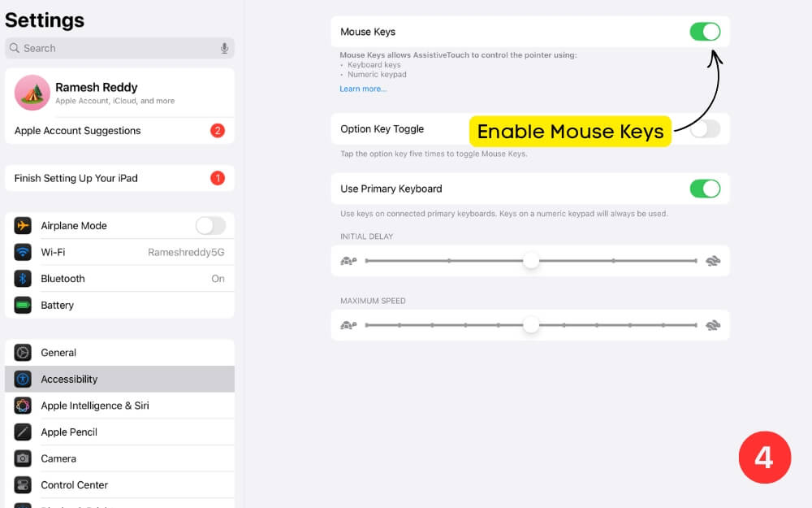Tap the microphone icon in search bar
Screen dimensions: 812x508
tap(224, 48)
